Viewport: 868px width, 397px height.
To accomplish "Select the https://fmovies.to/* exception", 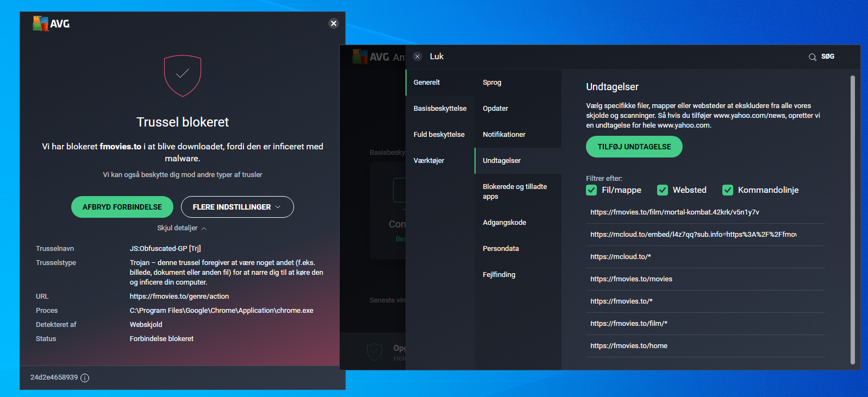I will [x=705, y=301].
